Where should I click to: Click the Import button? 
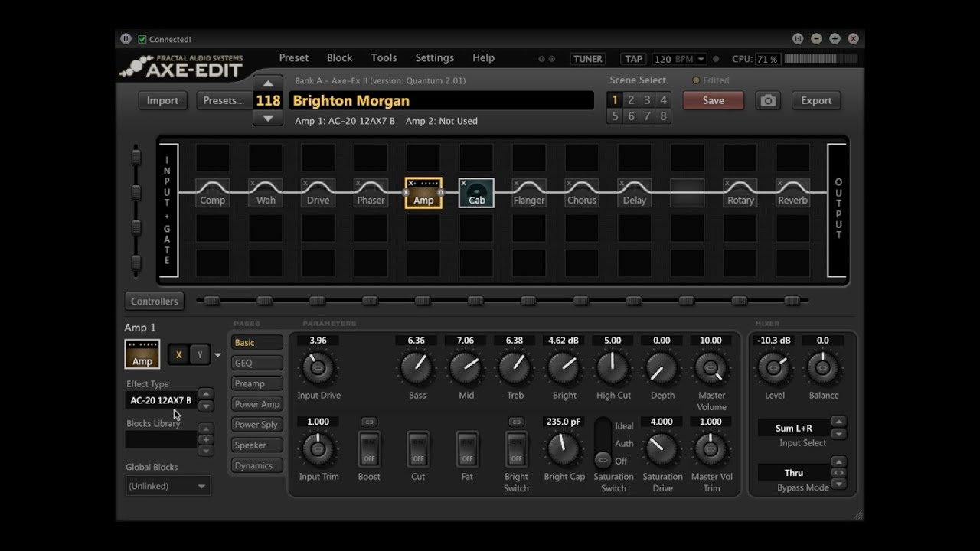tap(162, 100)
